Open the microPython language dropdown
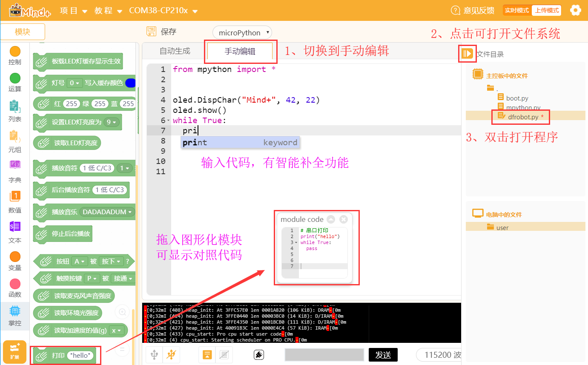 pyautogui.click(x=242, y=33)
